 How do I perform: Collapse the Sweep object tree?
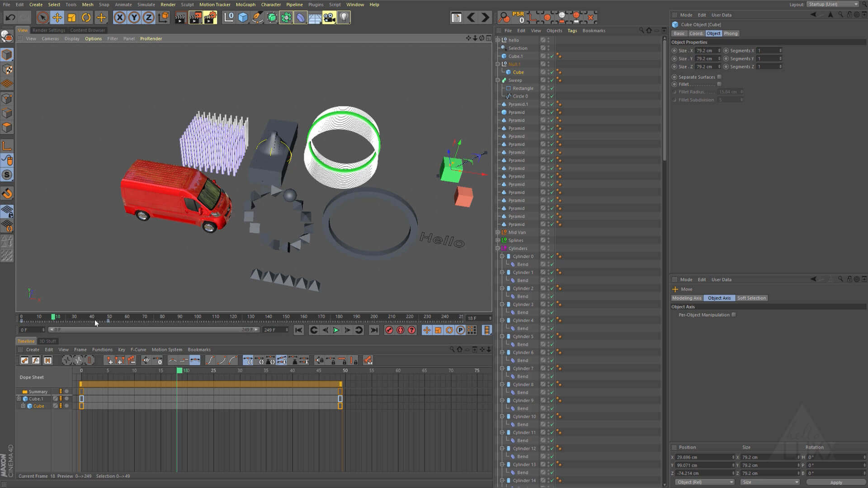click(498, 80)
